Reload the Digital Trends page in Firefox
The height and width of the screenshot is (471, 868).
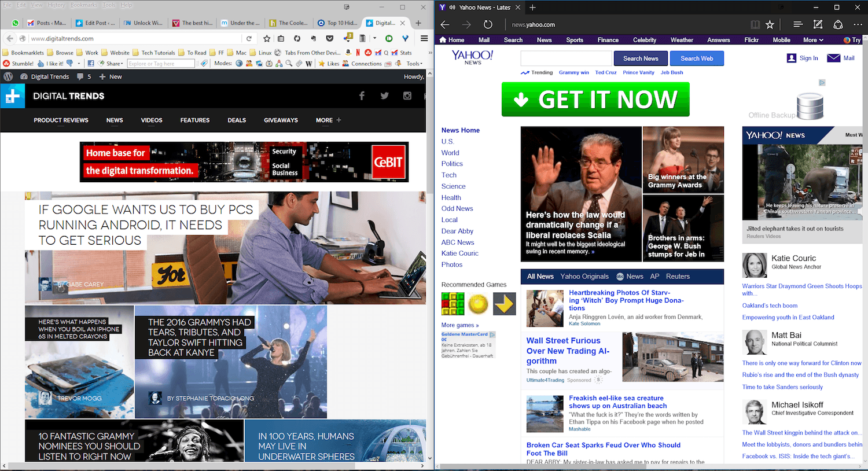click(249, 39)
